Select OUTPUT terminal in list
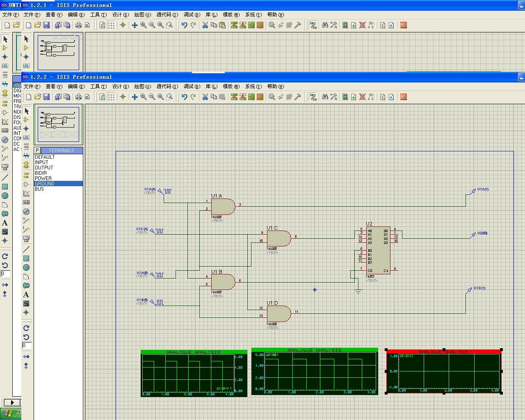 click(58, 168)
